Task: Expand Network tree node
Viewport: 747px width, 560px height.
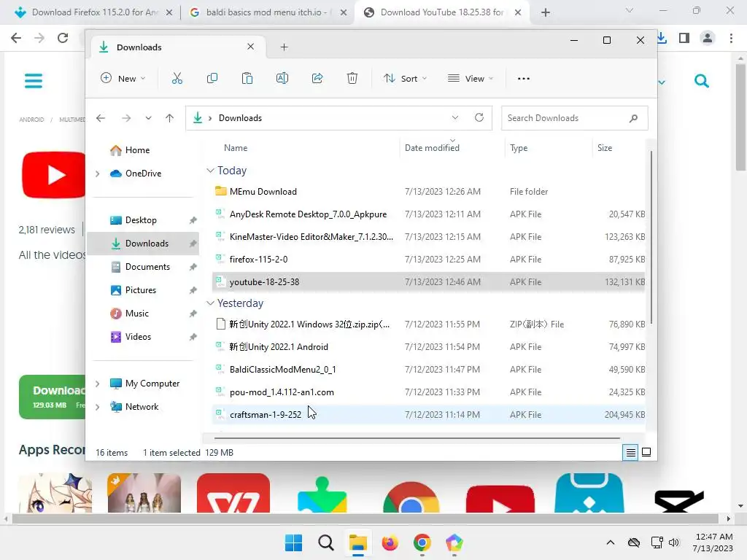Action: tap(98, 407)
